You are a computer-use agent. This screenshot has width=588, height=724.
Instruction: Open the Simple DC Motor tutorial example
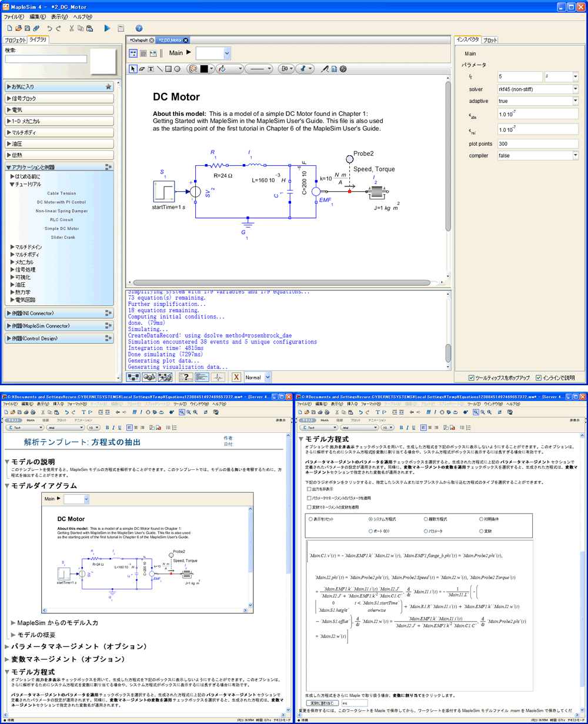click(x=62, y=228)
